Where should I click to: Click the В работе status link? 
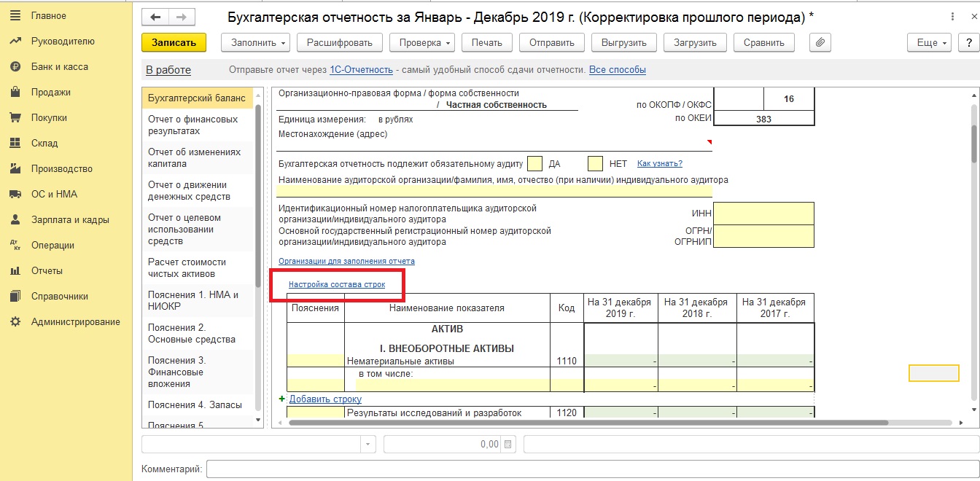pyautogui.click(x=168, y=70)
